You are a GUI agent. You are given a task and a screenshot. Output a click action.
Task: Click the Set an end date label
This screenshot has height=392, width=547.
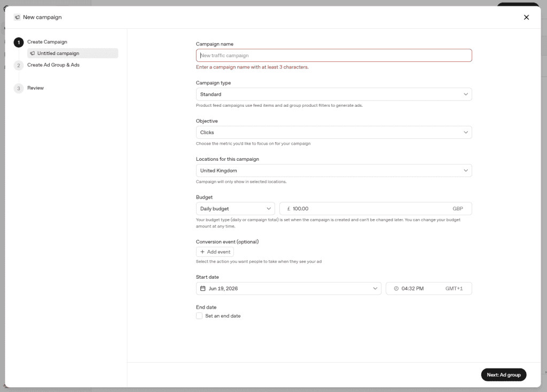pyautogui.click(x=223, y=316)
